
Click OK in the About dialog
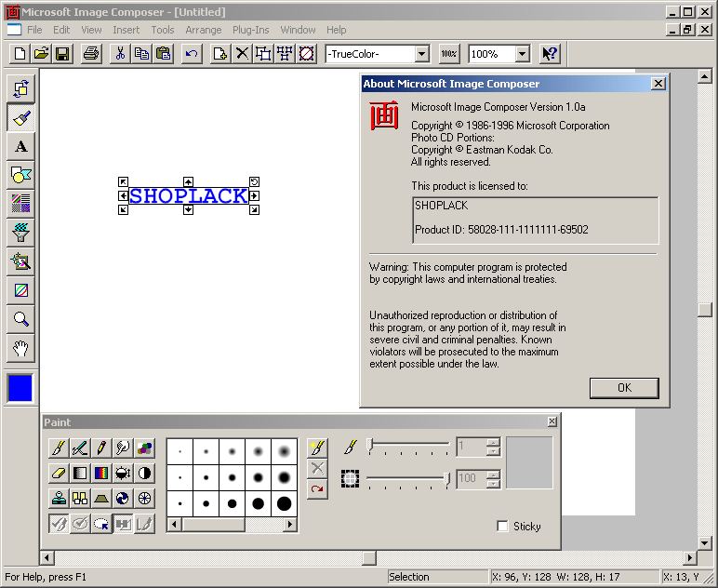point(624,388)
